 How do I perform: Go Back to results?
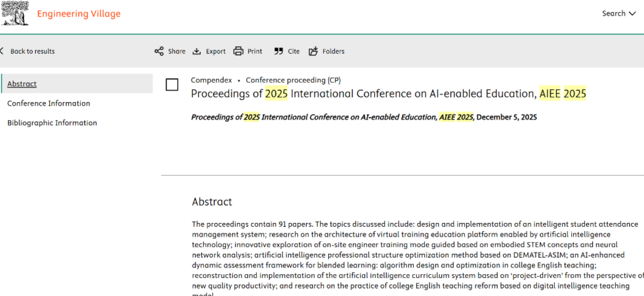tap(32, 51)
